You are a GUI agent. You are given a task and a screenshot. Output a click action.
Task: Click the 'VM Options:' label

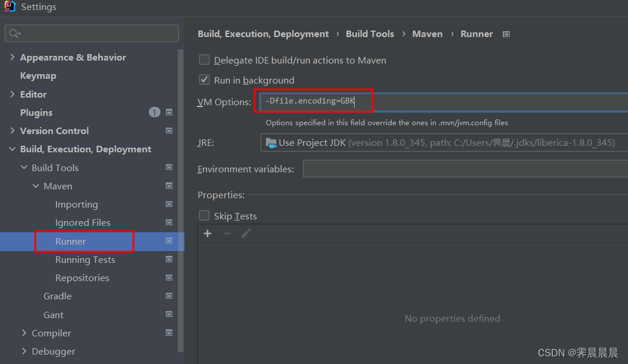tap(224, 102)
